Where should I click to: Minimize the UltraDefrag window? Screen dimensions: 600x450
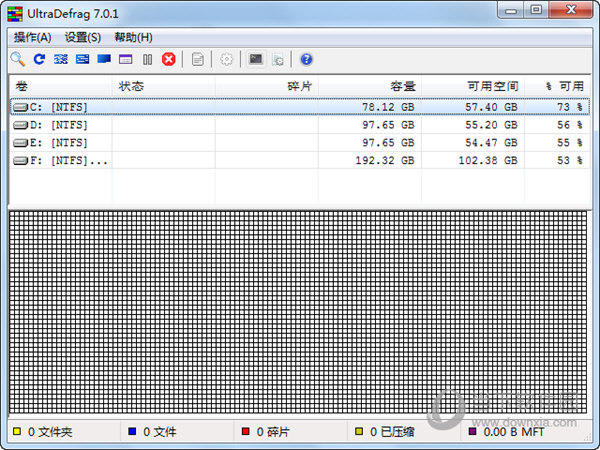click(x=511, y=10)
